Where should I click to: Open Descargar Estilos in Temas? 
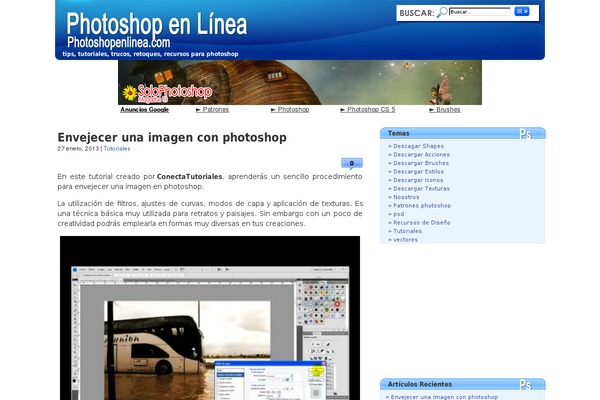coord(418,171)
